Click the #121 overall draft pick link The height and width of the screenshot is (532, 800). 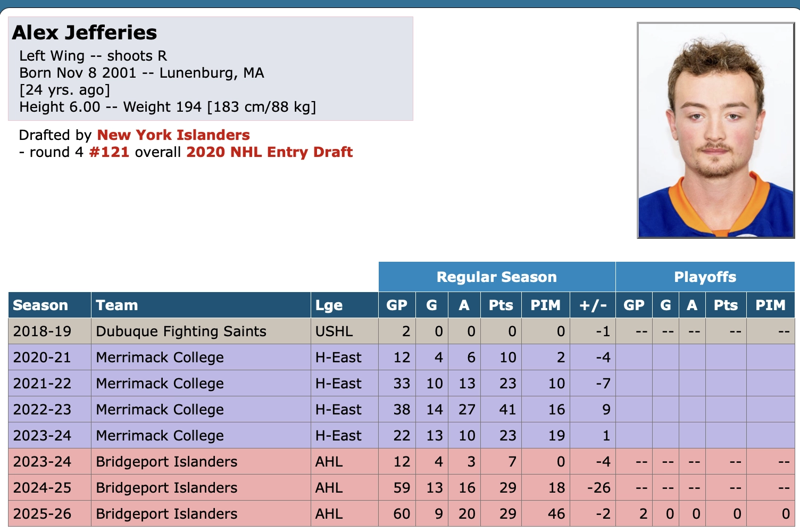click(x=109, y=152)
